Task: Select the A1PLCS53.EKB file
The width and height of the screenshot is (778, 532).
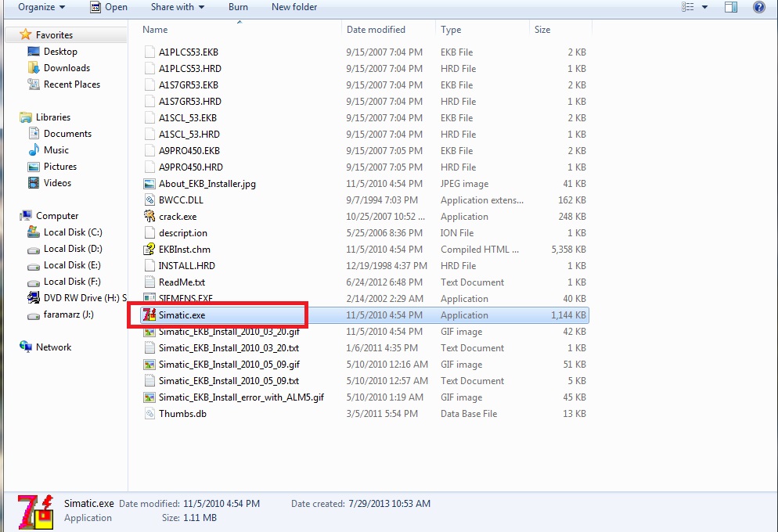Action: tap(188, 52)
